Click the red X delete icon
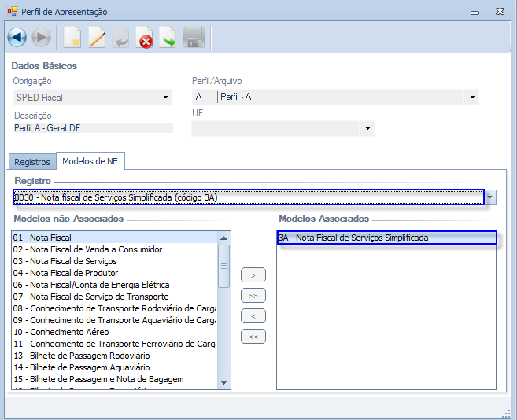Image resolution: width=517 pixels, height=420 pixels. (145, 37)
